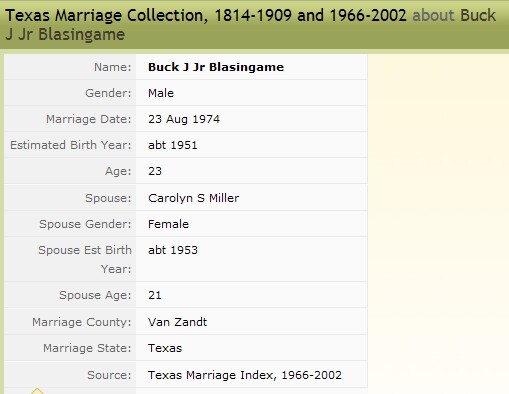Click the Name field label
Screen dimensions: 509x394
coord(113,67)
